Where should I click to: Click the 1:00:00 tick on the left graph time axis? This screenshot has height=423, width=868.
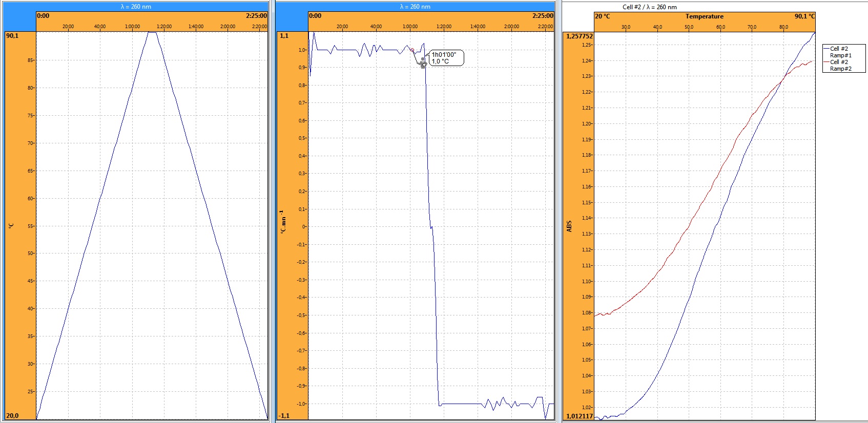pyautogui.click(x=132, y=27)
